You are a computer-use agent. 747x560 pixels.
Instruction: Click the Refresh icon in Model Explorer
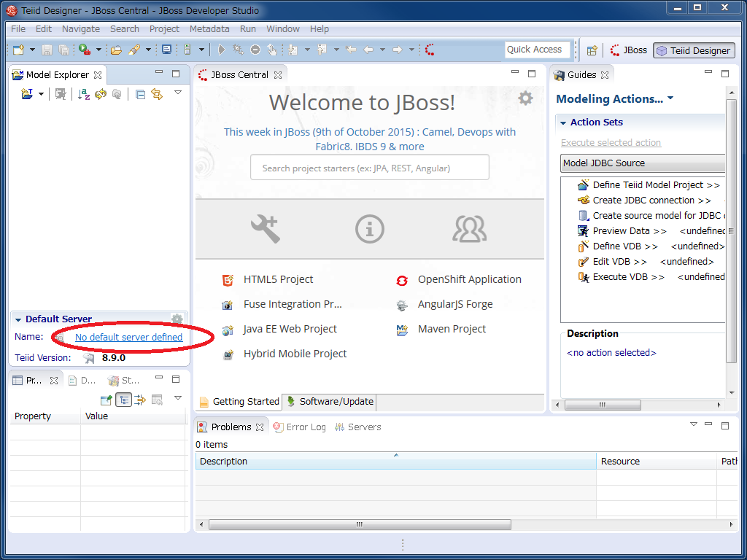pos(101,94)
